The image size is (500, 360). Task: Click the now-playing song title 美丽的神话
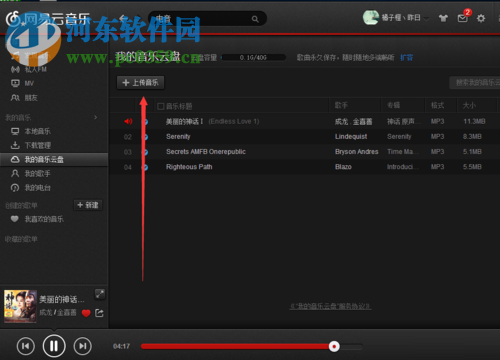62,299
